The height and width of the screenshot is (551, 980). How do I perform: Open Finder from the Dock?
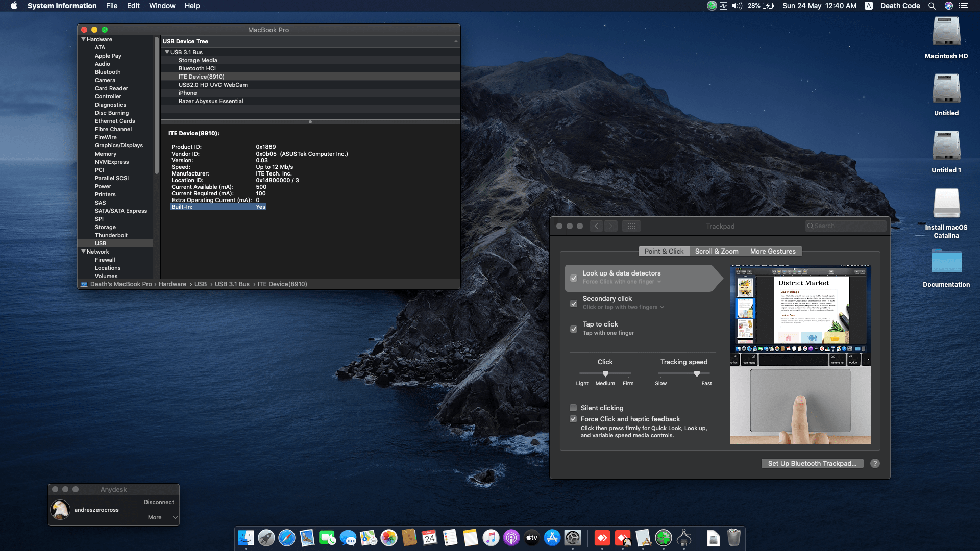pos(246,538)
